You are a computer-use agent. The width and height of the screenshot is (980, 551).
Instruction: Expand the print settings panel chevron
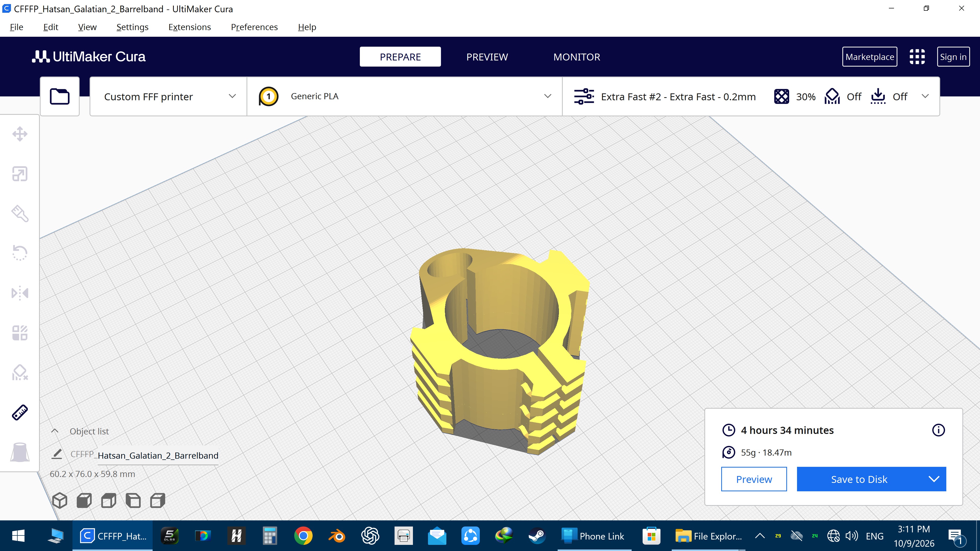925,96
